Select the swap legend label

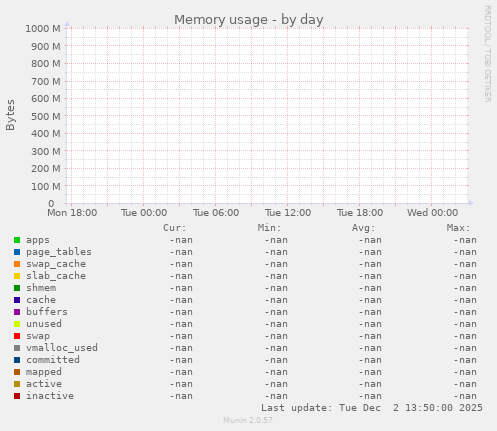point(38,336)
